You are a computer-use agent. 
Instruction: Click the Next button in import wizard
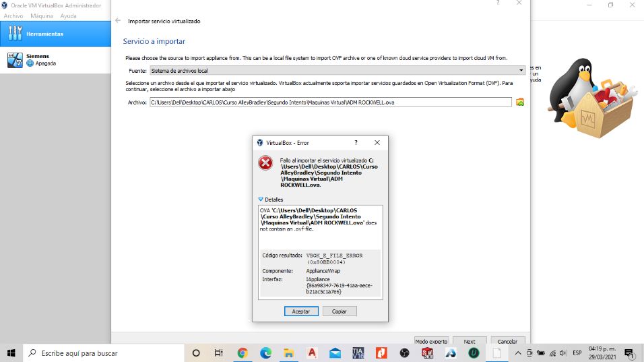click(x=470, y=341)
